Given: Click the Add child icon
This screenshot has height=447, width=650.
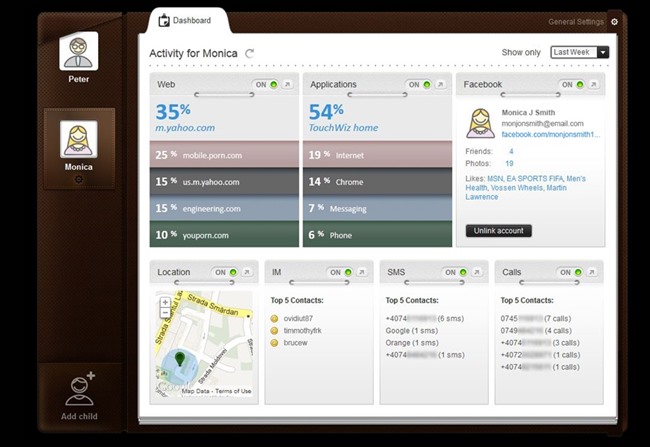Looking at the screenshot, I should point(80,389).
